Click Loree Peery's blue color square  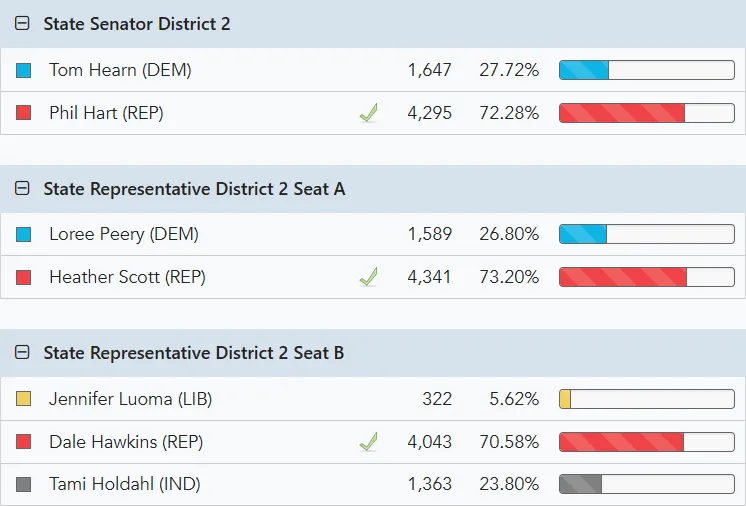point(24,235)
